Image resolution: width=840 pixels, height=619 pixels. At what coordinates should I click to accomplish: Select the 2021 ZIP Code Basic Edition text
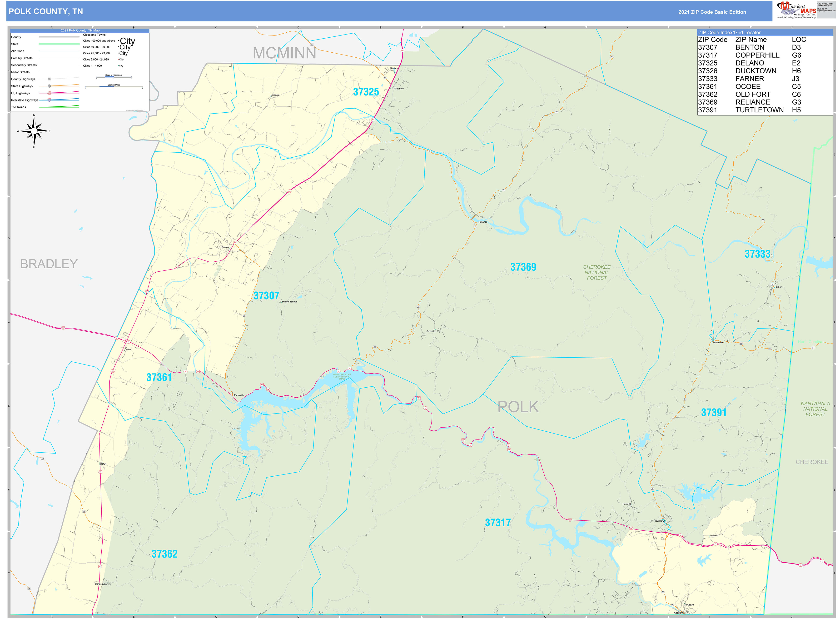(x=712, y=12)
